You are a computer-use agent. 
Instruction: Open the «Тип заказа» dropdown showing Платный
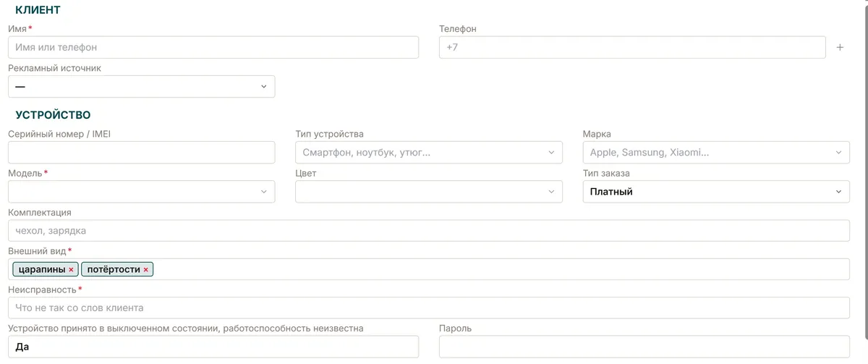click(716, 192)
